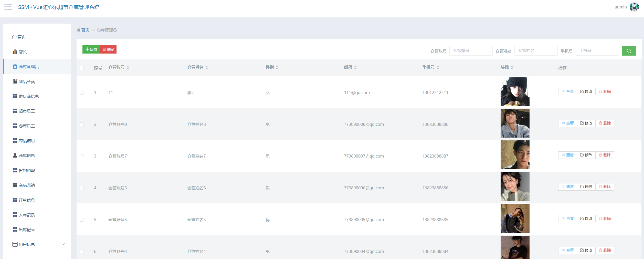644x259 pixels.
Task: Sort by 手机号 column arrows
Action: click(438, 67)
